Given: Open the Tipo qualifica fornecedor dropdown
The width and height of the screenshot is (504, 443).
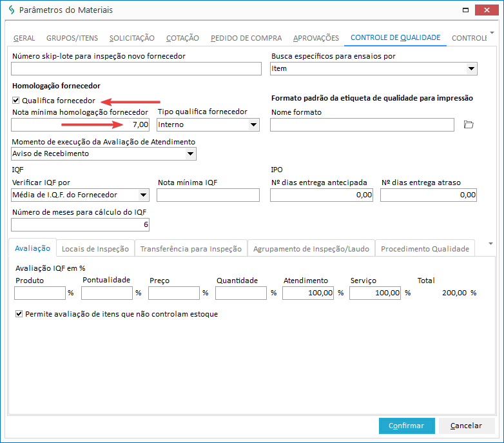Looking at the screenshot, I should [x=253, y=125].
